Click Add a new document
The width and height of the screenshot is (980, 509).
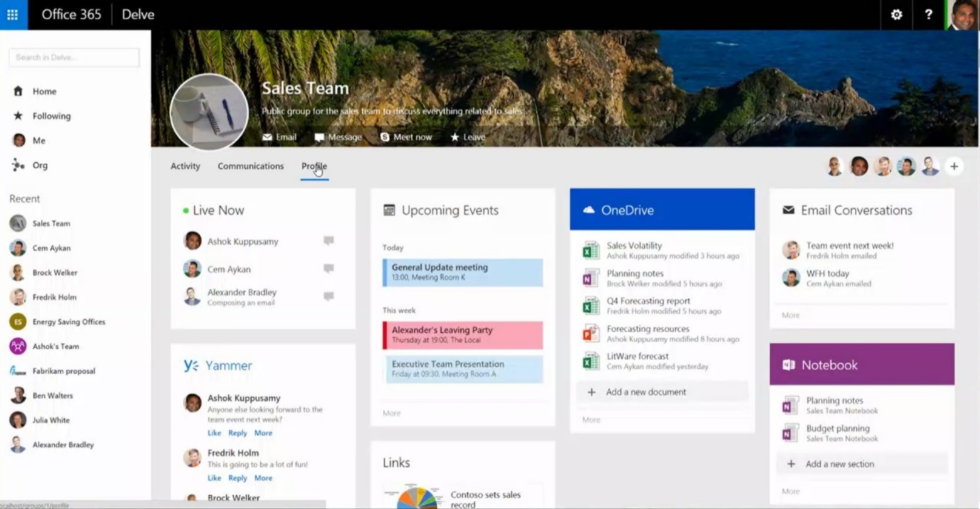coord(646,392)
